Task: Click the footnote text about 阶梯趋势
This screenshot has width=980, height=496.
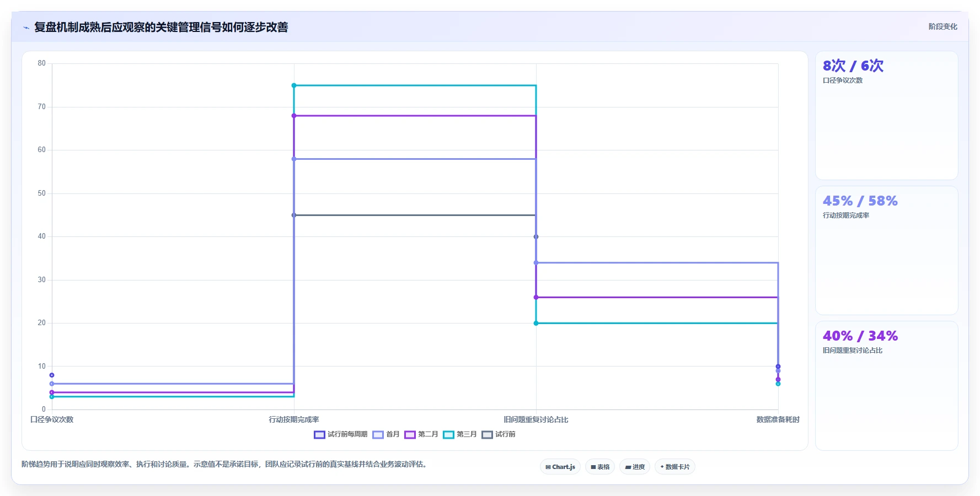Action: click(x=225, y=464)
